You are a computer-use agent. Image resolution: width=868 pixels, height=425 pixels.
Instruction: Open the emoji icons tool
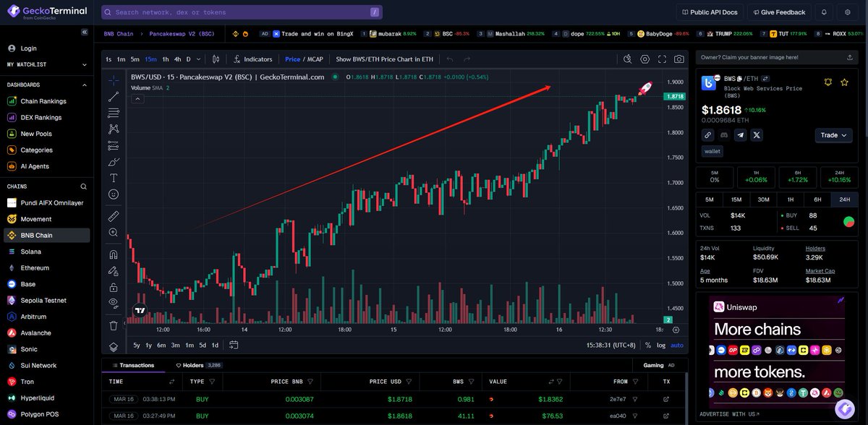(x=114, y=194)
